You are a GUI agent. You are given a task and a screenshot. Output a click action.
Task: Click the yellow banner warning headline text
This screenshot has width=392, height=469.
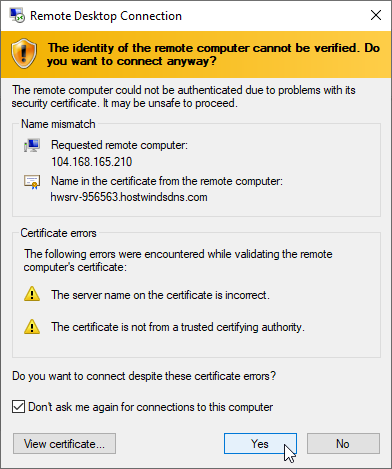click(213, 54)
